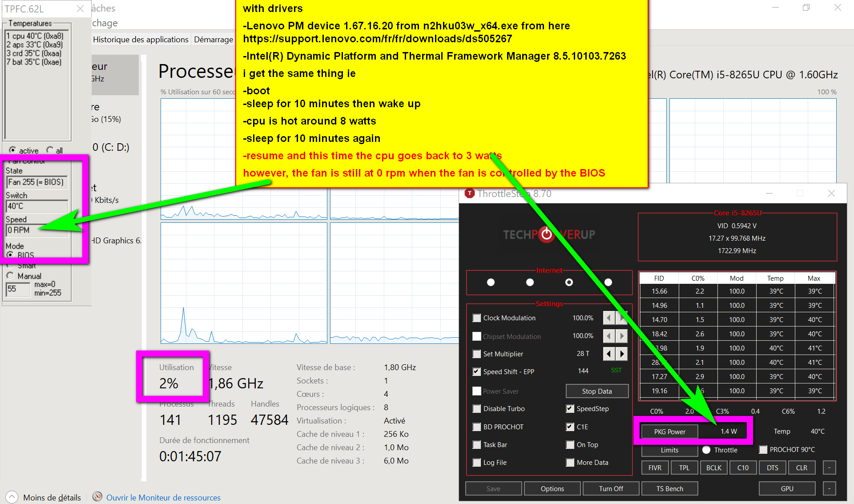Close the TPFC.62L fan control window
This screenshot has height=504, width=854.
point(81,8)
